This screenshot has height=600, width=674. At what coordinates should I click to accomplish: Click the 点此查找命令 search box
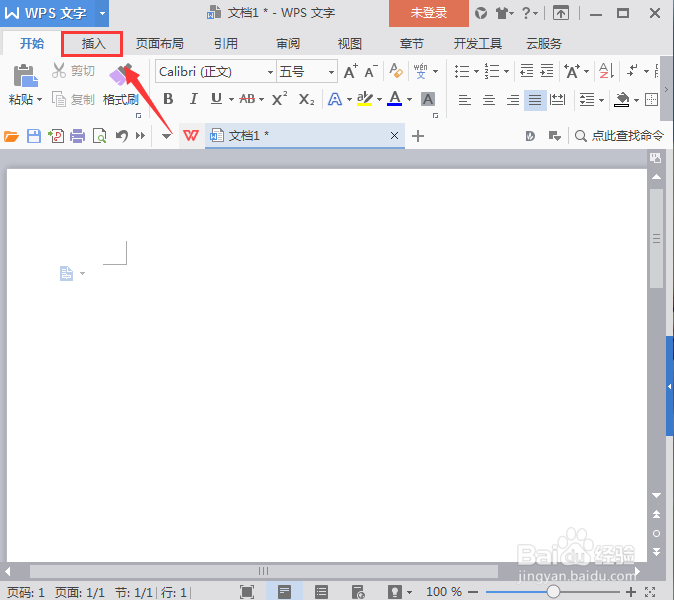619,136
